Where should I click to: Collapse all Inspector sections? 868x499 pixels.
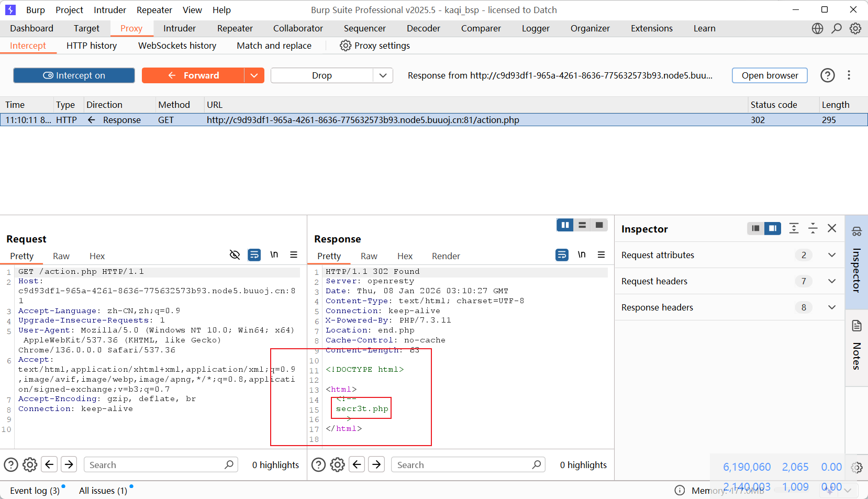coord(813,228)
